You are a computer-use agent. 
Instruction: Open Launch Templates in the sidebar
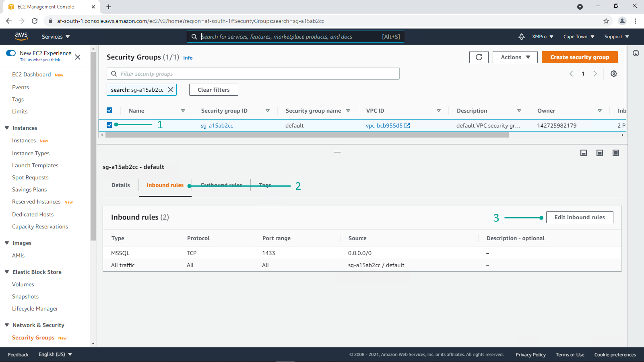pyautogui.click(x=35, y=165)
